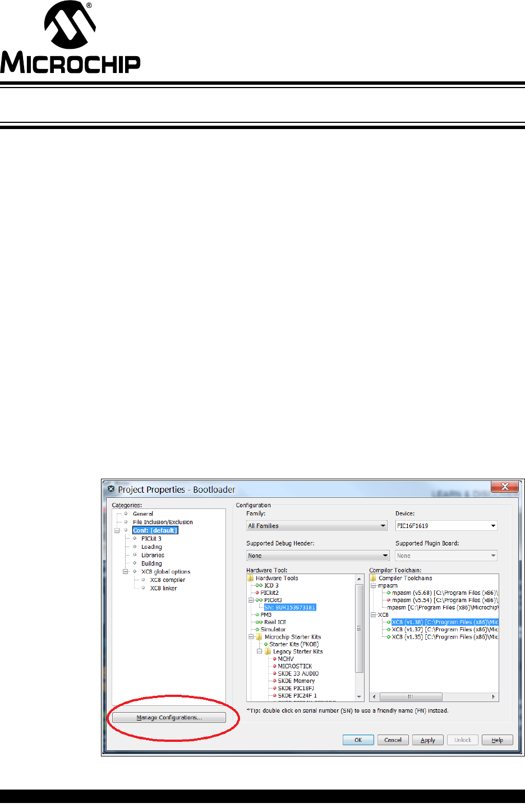Click the Hardware Tool list scroll-down arrow

(360, 696)
